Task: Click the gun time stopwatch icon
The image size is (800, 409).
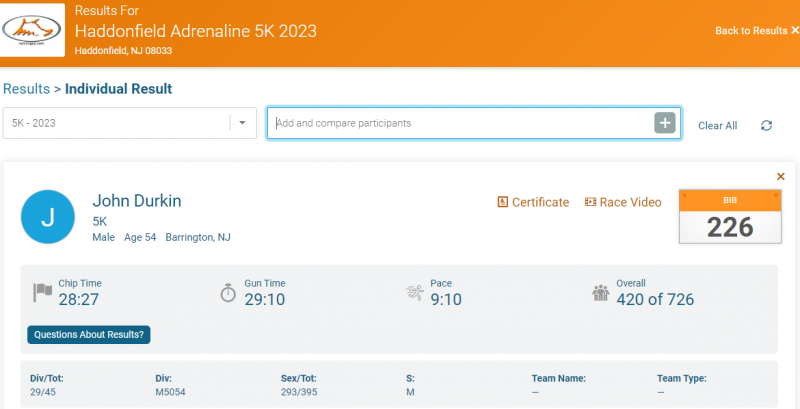Action: tap(228, 292)
